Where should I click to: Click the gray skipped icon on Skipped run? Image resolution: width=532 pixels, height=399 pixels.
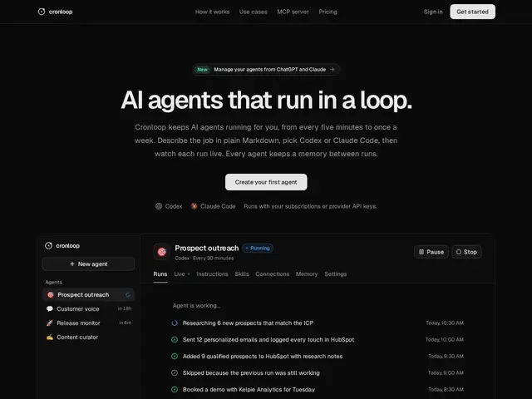point(175,373)
